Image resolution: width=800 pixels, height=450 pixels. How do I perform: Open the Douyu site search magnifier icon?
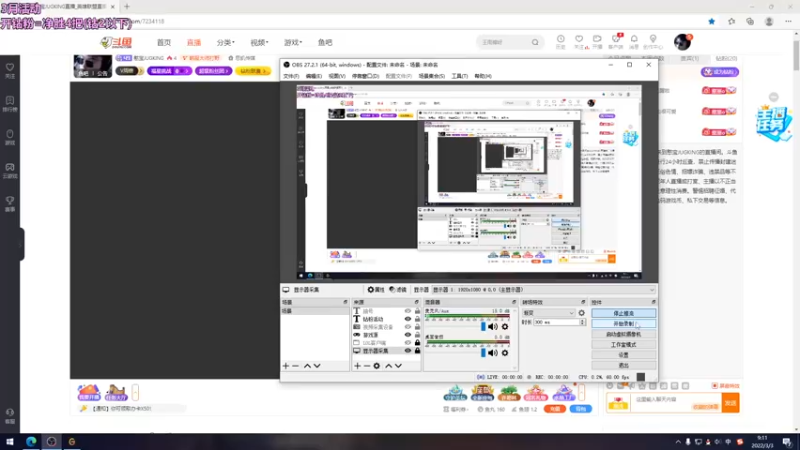coord(535,42)
